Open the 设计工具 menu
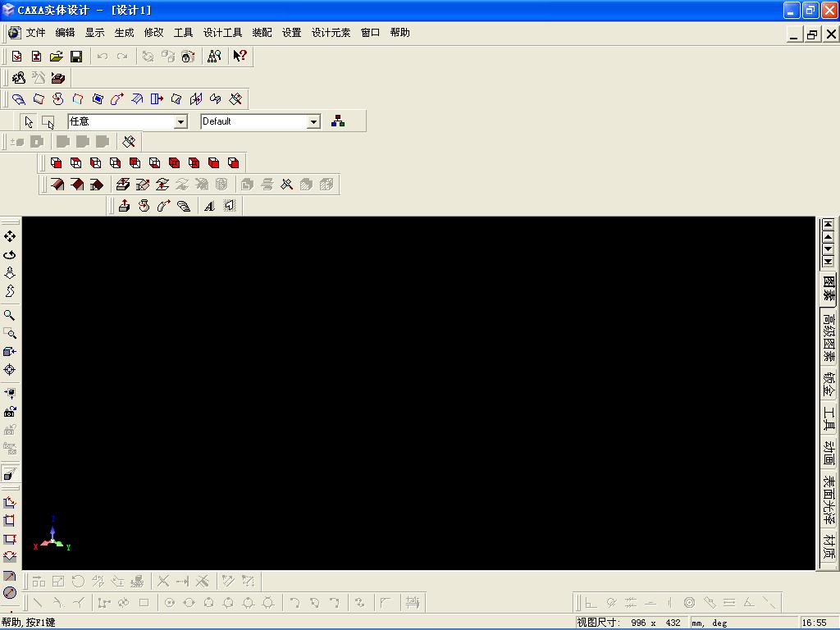The width and height of the screenshot is (840, 630). coord(222,33)
